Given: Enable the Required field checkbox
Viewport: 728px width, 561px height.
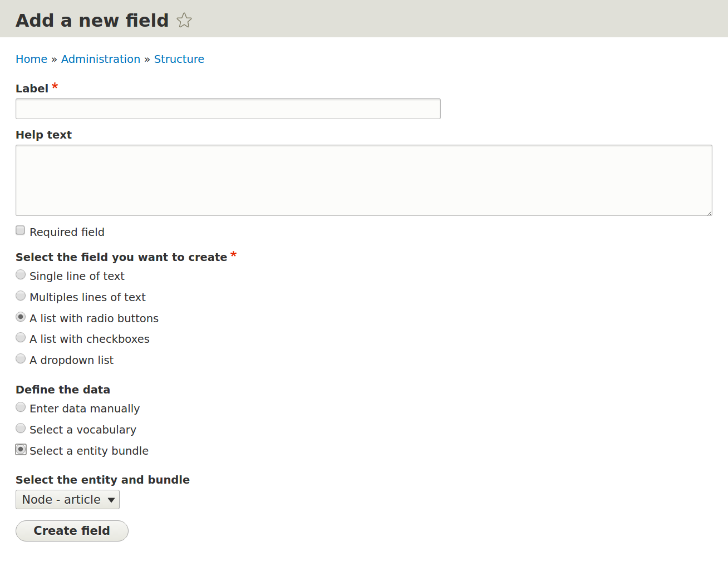Looking at the screenshot, I should pos(21,230).
